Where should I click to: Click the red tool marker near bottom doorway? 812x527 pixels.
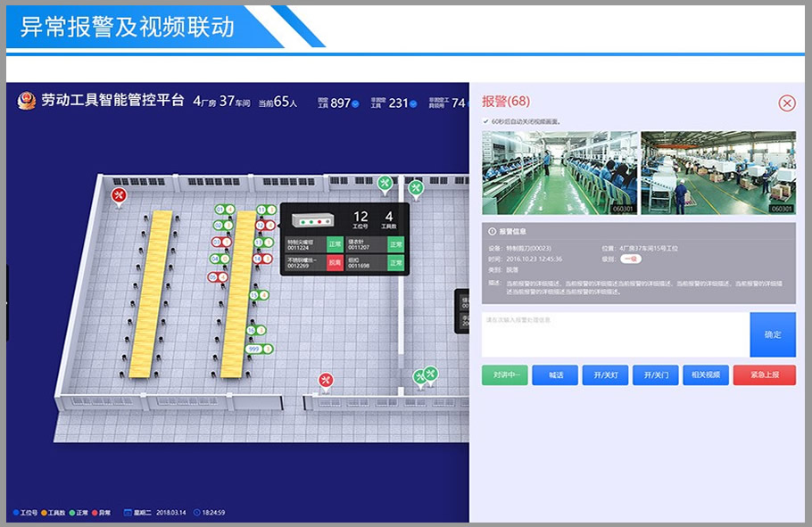[326, 381]
